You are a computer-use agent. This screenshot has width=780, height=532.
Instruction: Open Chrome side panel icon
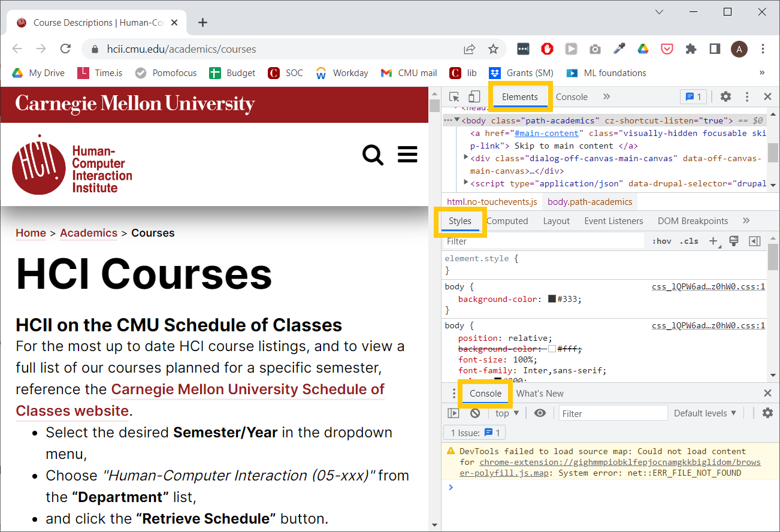[x=715, y=49]
